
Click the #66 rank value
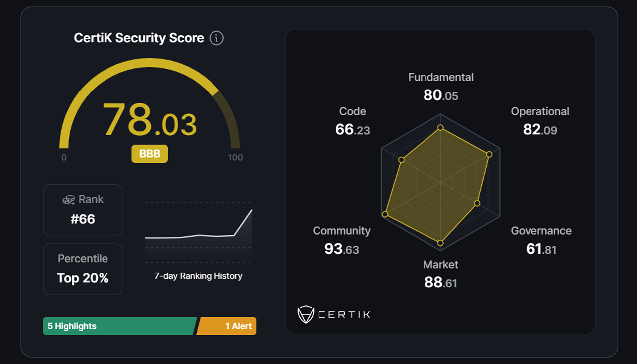[83, 218]
